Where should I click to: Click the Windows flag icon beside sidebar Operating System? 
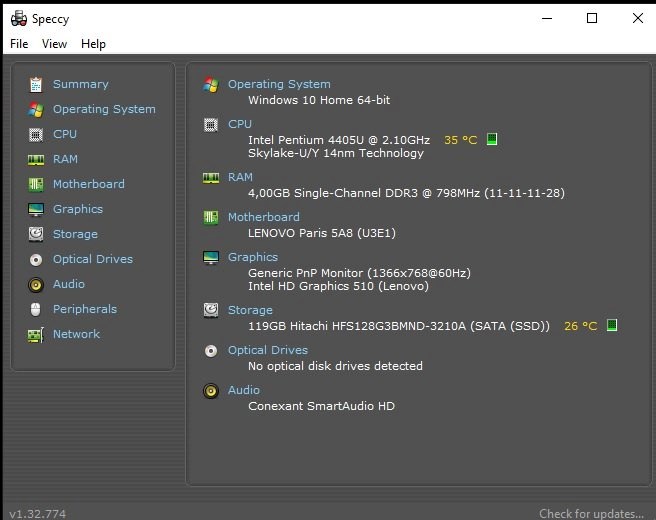tap(36, 110)
